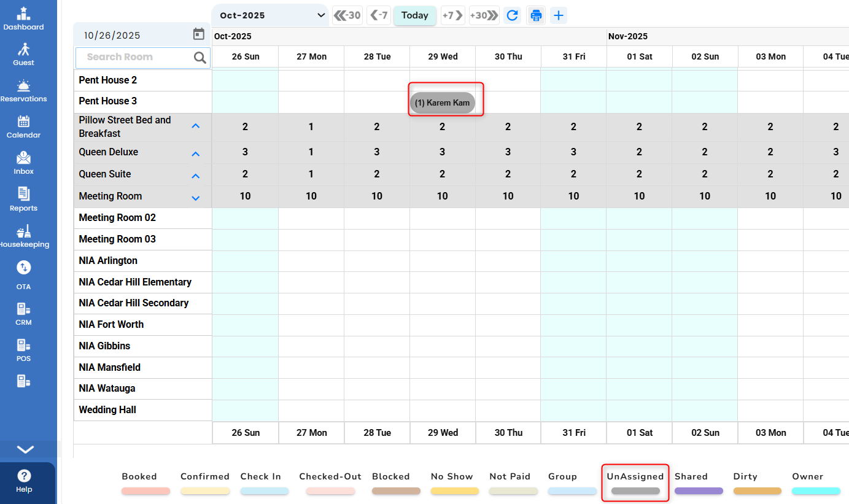Click the Today button
Screen dimensions: 849x504
click(x=414, y=15)
